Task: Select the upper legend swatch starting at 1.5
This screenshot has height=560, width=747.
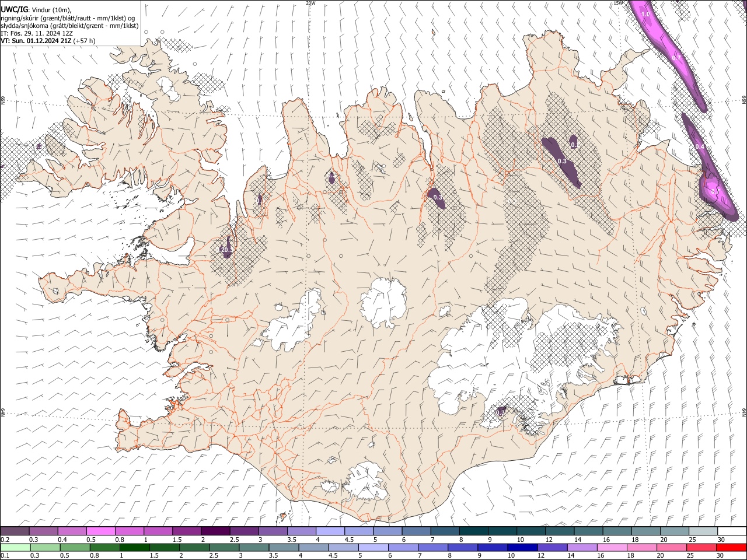Action: coord(187,531)
